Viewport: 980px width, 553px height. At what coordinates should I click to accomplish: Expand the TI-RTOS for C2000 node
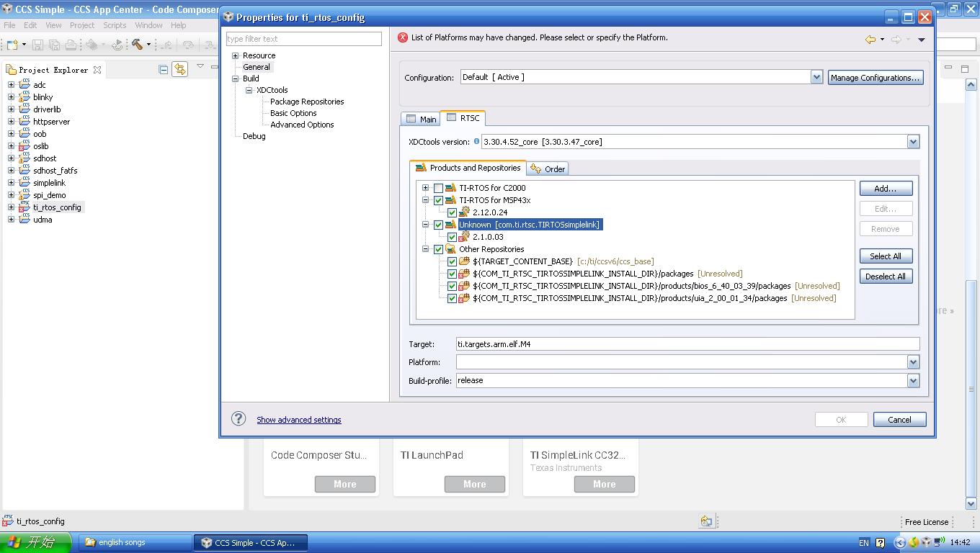(x=425, y=188)
